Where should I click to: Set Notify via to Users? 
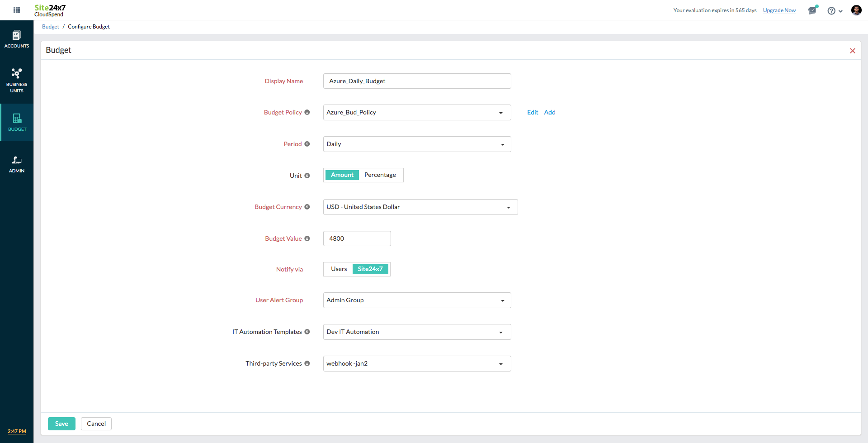point(339,269)
